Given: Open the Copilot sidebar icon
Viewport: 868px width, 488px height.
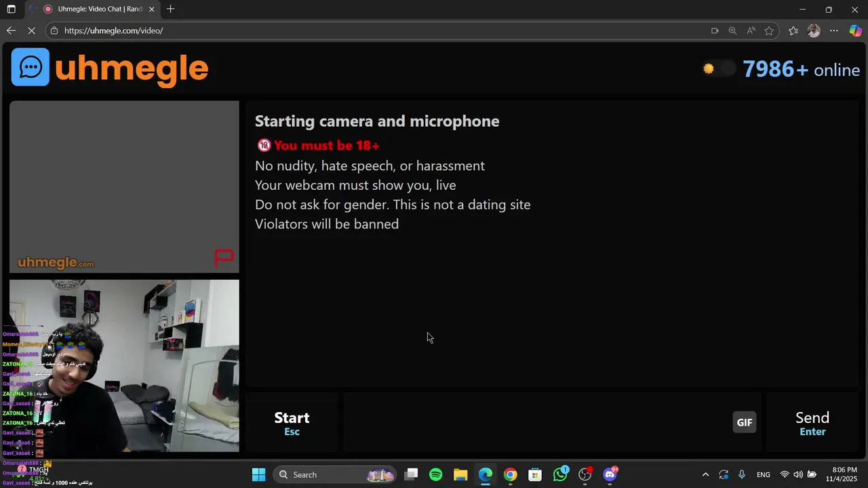Looking at the screenshot, I should (x=856, y=30).
